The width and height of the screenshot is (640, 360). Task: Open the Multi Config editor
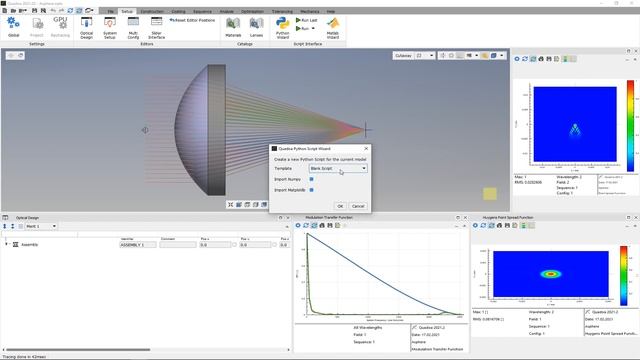133,28
